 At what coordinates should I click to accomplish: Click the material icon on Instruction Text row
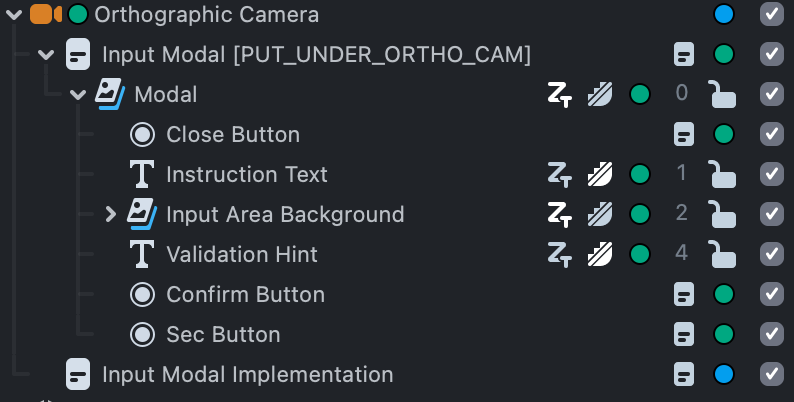click(x=599, y=175)
